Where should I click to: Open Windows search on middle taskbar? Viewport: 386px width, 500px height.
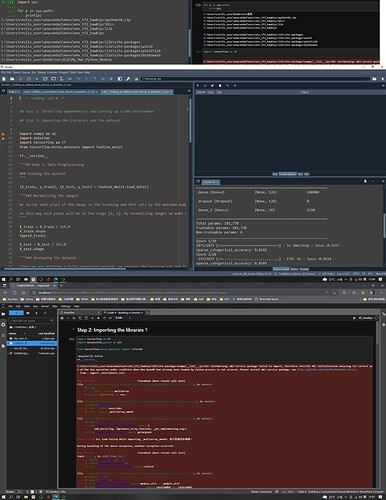coord(11,279)
